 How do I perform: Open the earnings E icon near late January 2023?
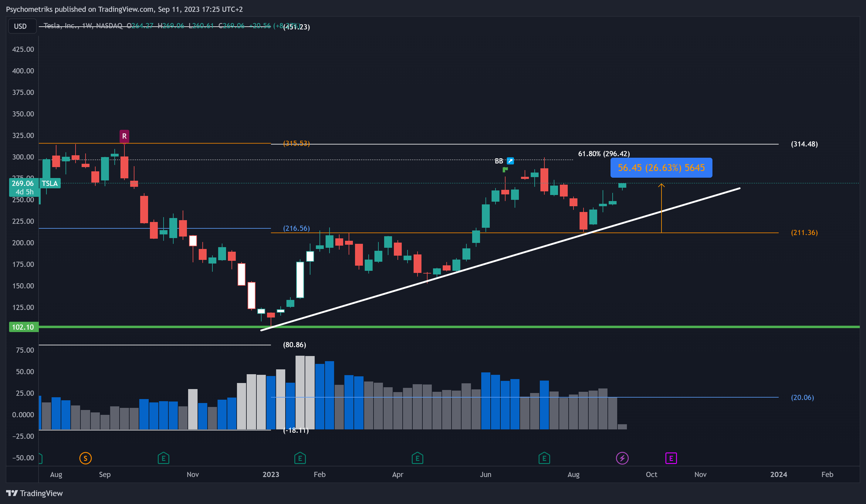300,458
